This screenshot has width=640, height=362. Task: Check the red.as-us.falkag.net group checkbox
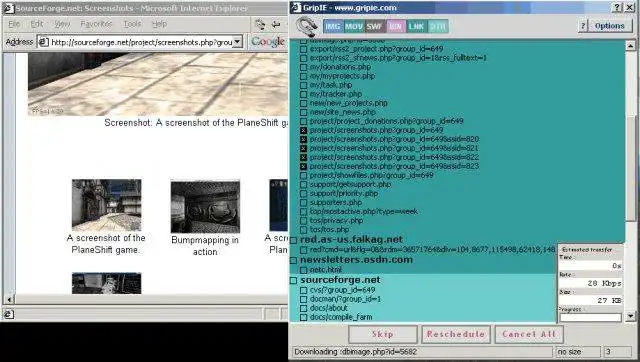pos(293,240)
